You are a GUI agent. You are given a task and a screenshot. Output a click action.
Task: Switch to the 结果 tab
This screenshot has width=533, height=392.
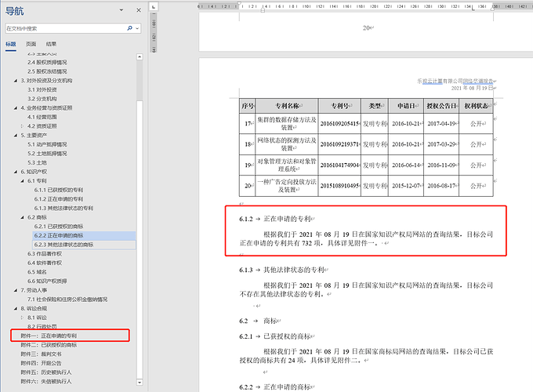[x=51, y=45]
